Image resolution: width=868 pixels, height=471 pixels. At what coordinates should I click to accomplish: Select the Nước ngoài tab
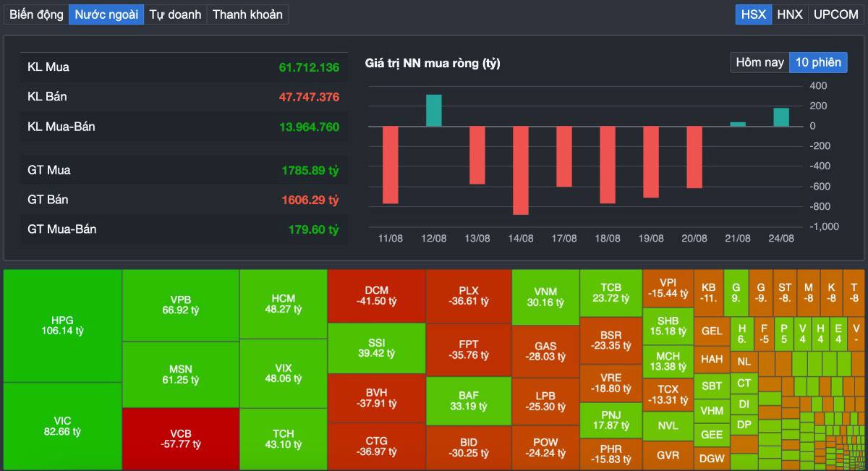click(x=106, y=14)
